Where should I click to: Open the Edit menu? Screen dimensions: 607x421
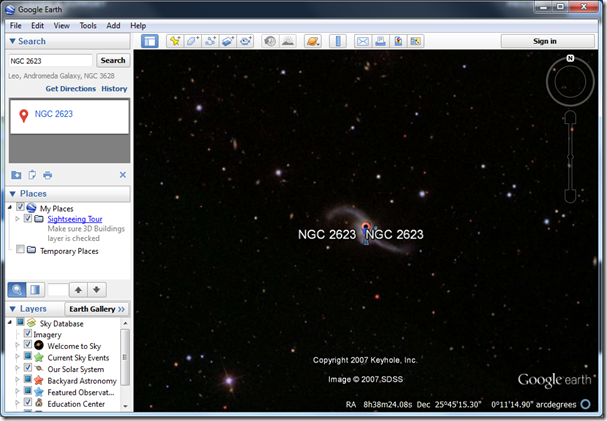pos(37,26)
